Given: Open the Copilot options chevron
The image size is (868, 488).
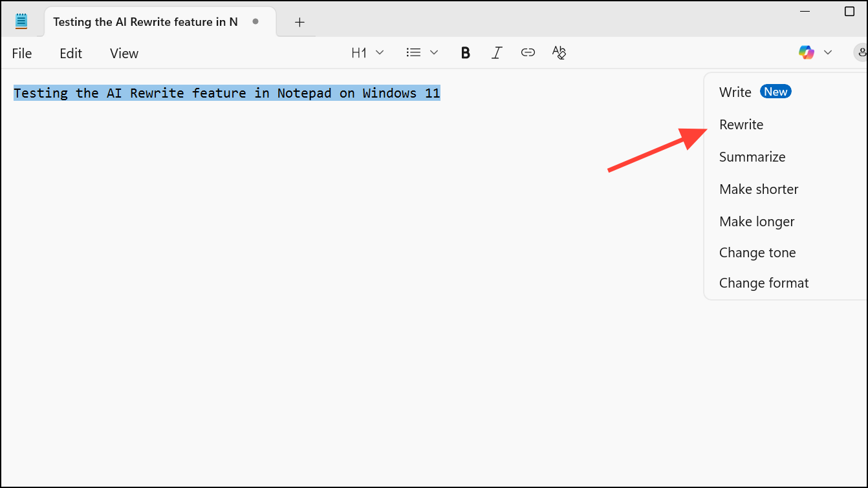Looking at the screenshot, I should point(828,52).
